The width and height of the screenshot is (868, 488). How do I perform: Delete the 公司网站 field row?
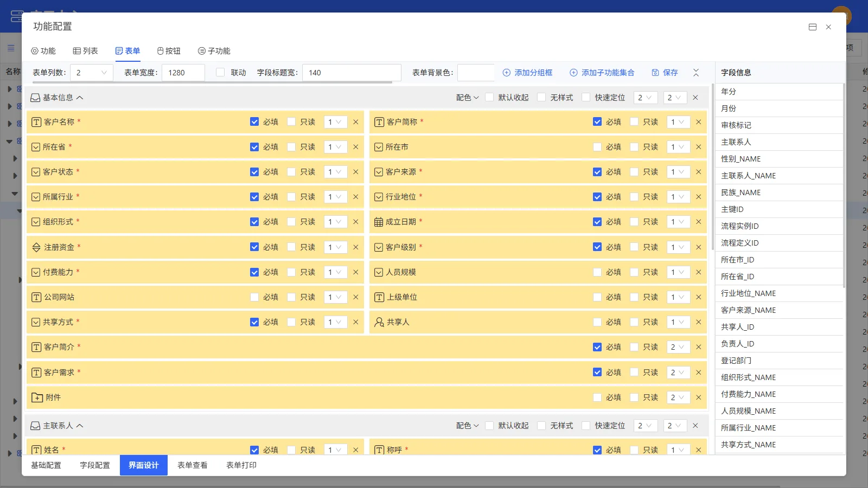point(356,297)
